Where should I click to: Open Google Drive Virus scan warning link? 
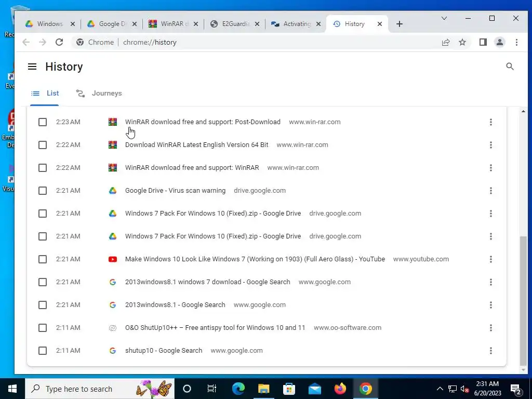(176, 191)
